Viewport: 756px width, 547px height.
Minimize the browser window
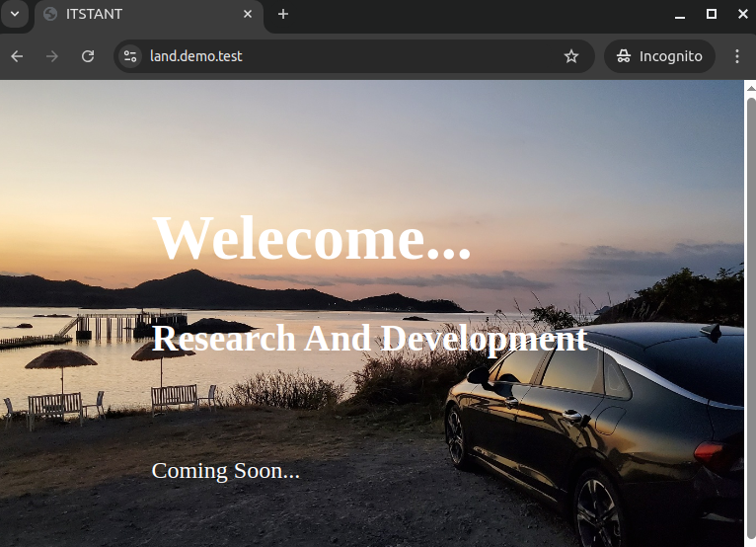[x=679, y=15]
